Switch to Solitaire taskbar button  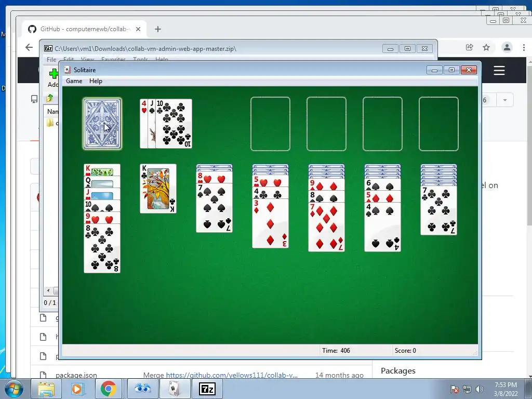click(175, 389)
